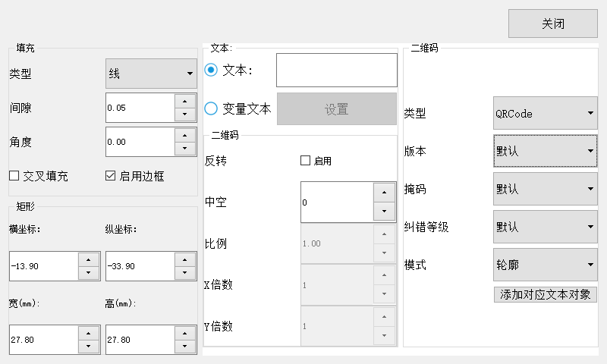The height and width of the screenshot is (364, 607).
Task: Tick the 反转 启用 checkbox
Action: [306, 161]
